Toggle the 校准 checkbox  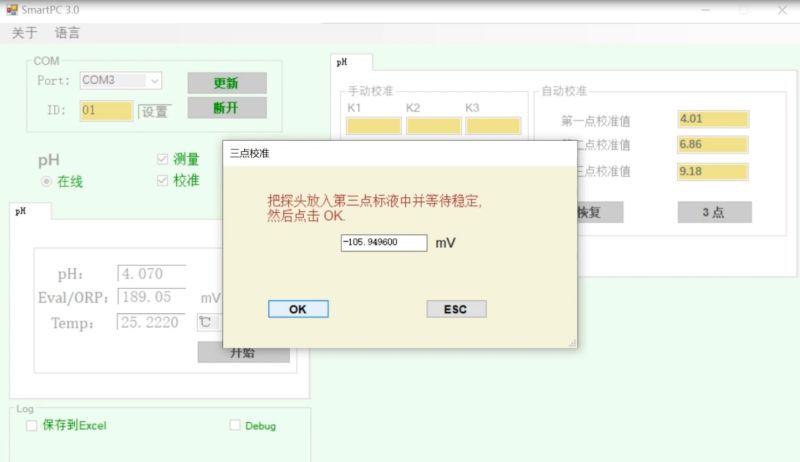tap(163, 181)
